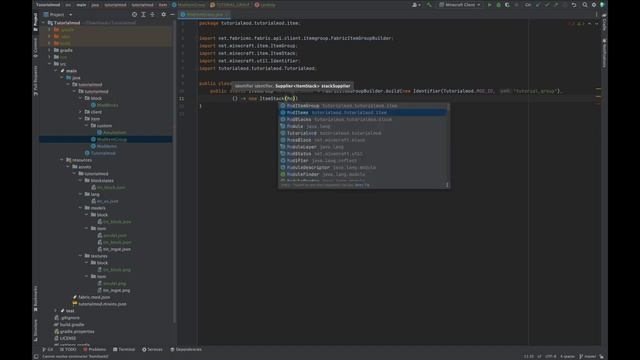Image resolution: width=640 pixels, height=360 pixels.
Task: Expand the test folder node
Action: click(x=56, y=311)
